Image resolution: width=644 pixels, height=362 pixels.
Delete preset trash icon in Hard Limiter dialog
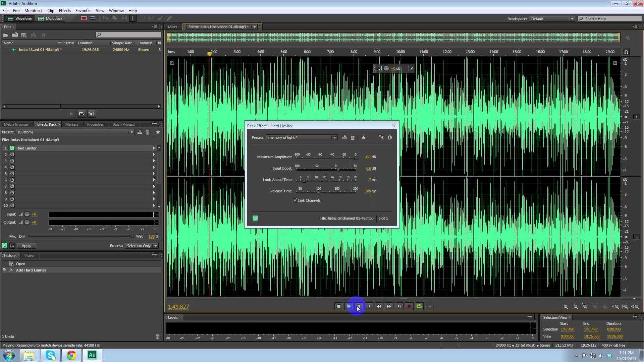pos(353,137)
